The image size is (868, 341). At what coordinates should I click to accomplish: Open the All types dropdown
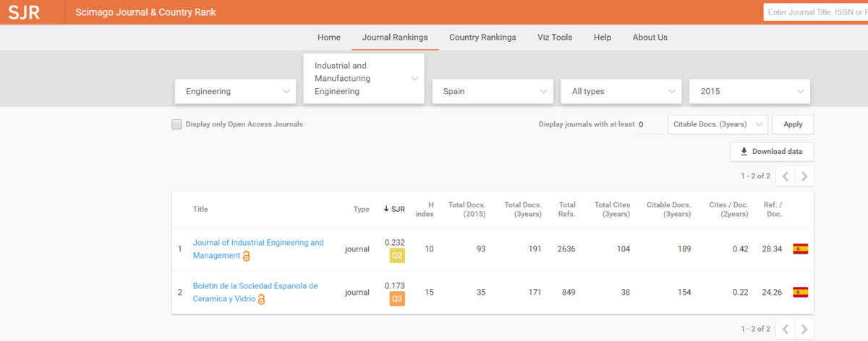click(621, 92)
